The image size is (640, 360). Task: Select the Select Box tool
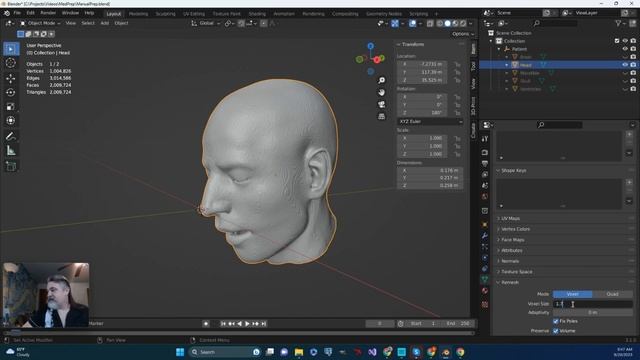point(11,49)
